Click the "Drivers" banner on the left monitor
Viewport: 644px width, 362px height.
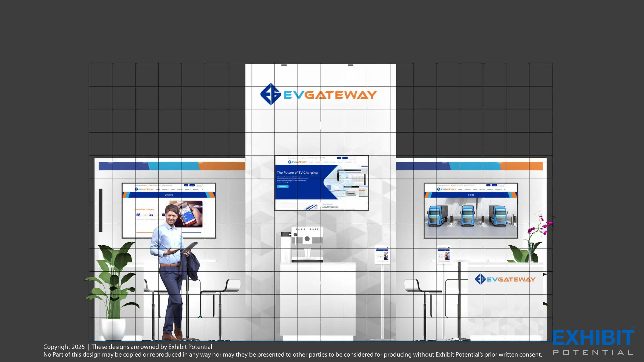click(169, 195)
